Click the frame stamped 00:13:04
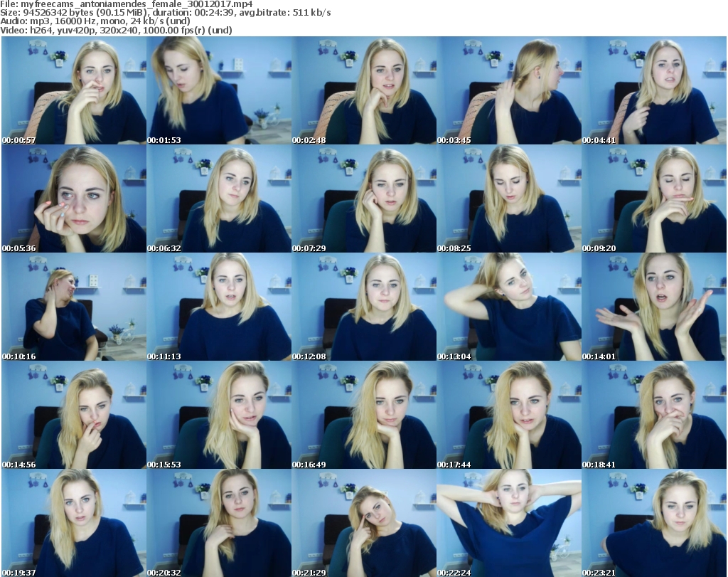 (x=509, y=307)
